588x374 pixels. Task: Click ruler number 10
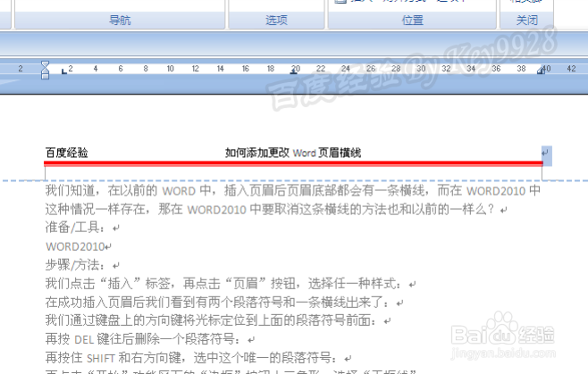171,69
